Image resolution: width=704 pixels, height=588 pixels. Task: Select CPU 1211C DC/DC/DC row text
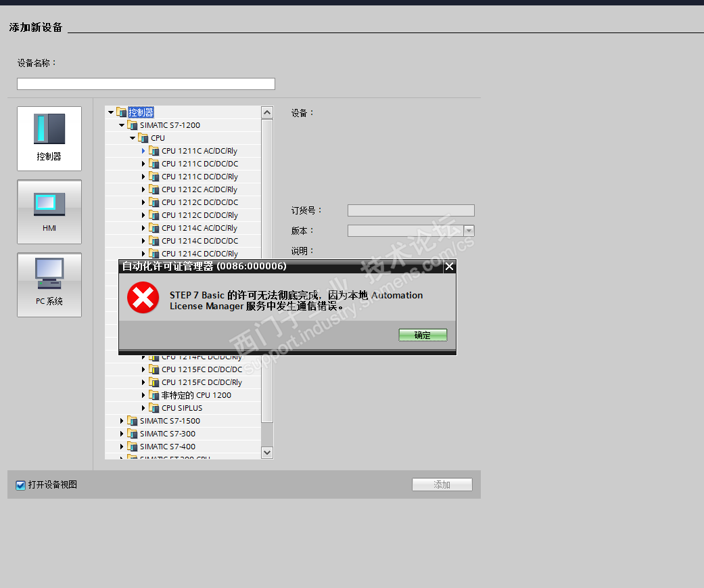click(x=200, y=164)
